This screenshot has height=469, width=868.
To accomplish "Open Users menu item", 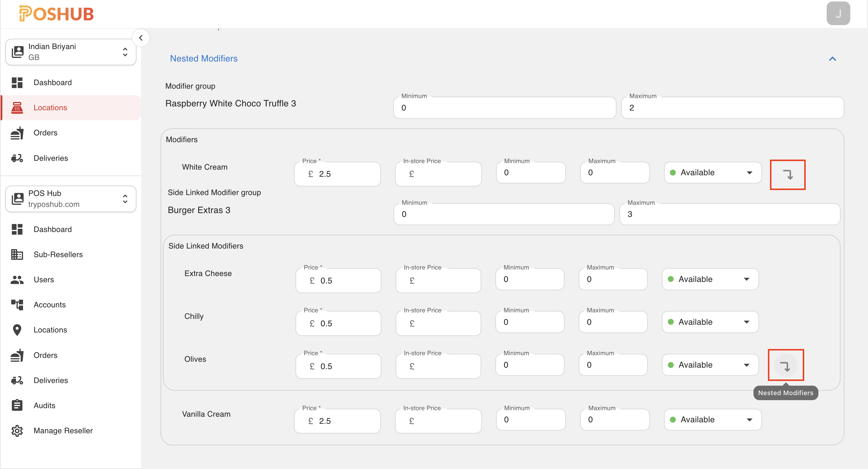I will 71,280.
